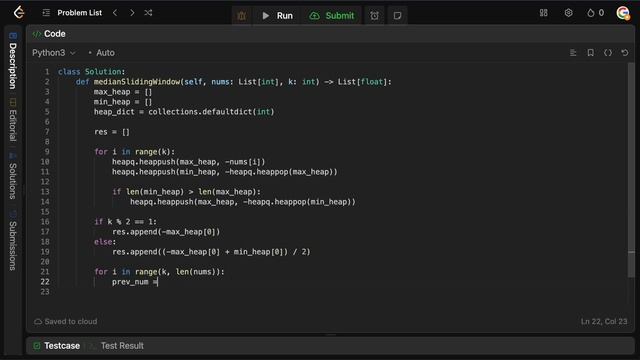Image resolution: width=640 pixels, height=360 pixels.
Task: Reset code with the undo arrow icon
Action: point(624,53)
